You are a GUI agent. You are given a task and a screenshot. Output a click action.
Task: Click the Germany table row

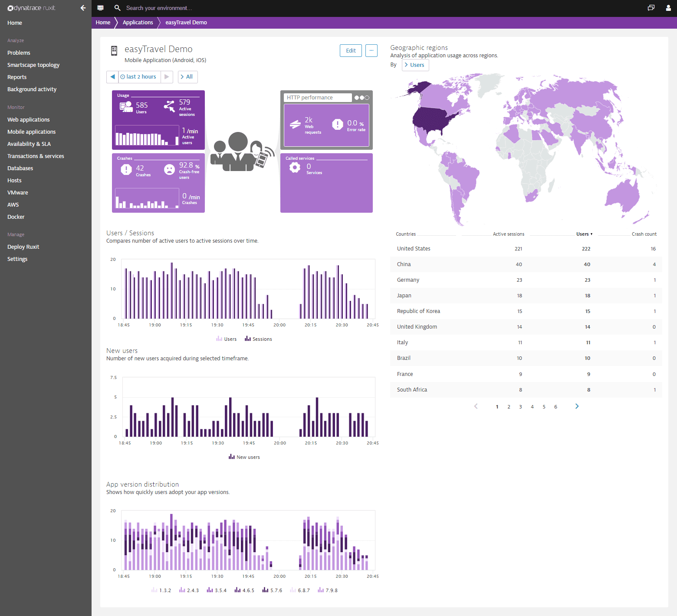(x=526, y=280)
